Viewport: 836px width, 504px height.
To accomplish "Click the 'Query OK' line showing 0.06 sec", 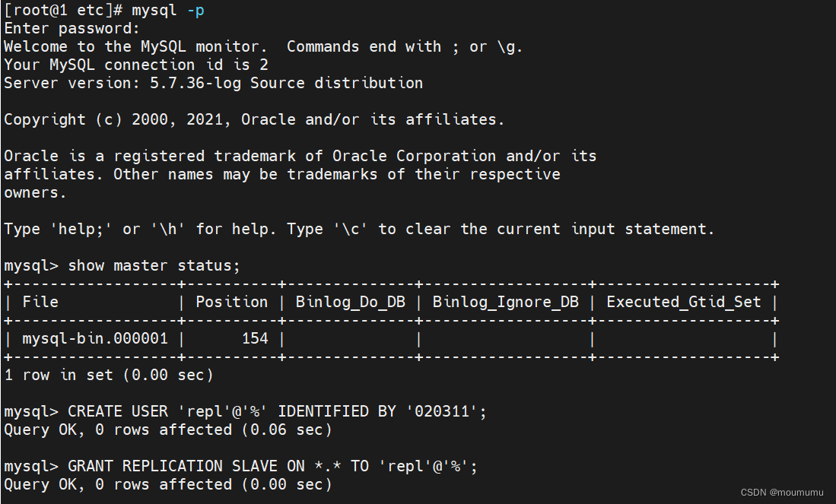I will coord(168,430).
